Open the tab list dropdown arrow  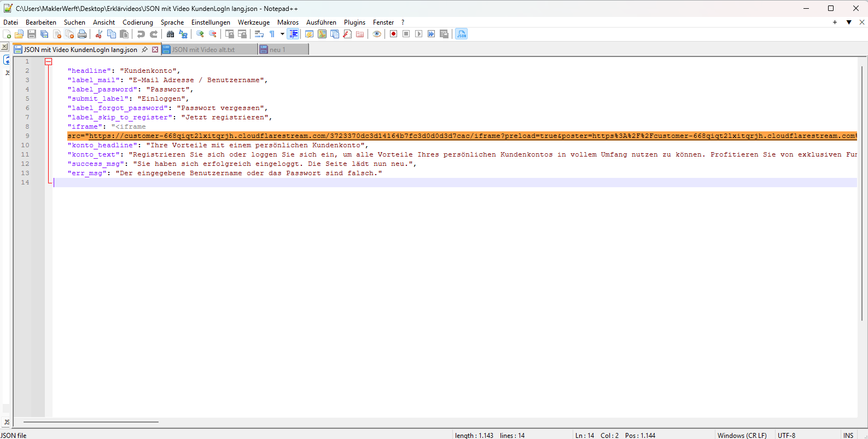pos(849,22)
